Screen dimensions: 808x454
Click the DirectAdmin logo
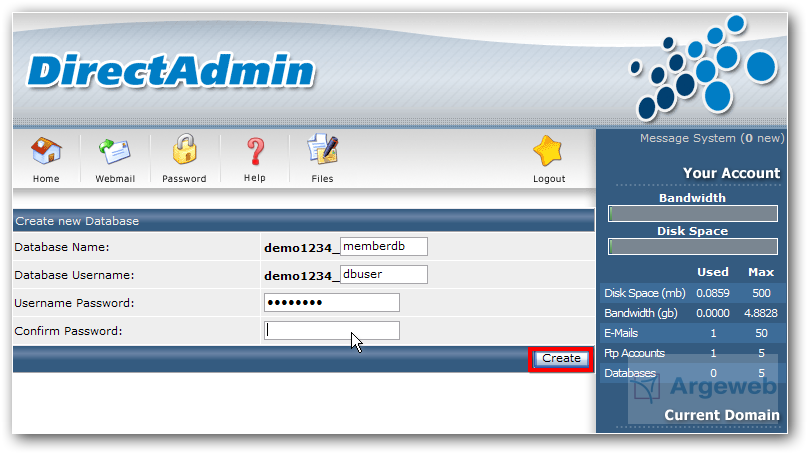[x=171, y=70]
